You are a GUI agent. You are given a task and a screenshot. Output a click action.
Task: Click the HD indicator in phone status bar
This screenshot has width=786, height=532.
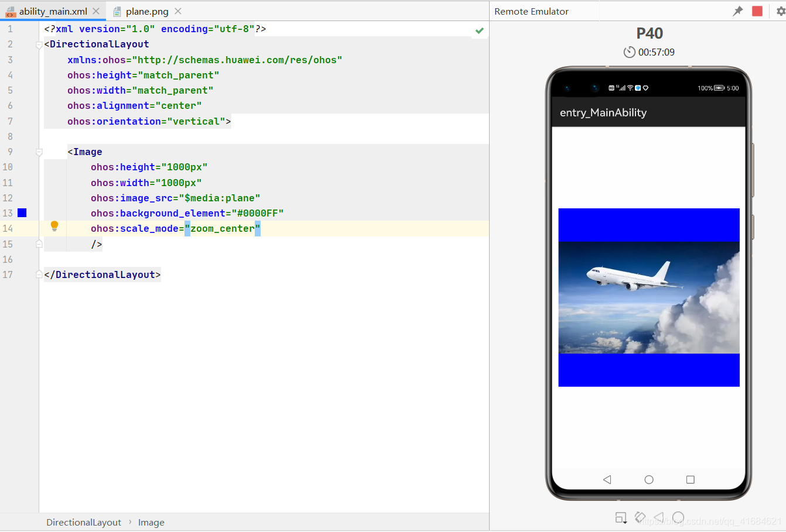(611, 88)
